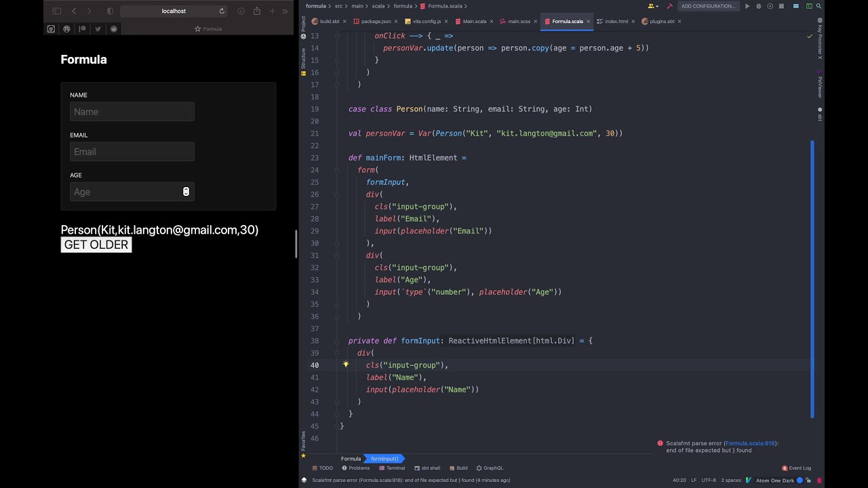The image size is (868, 488).
Task: Open the sbt shell tool window
Action: 427,468
